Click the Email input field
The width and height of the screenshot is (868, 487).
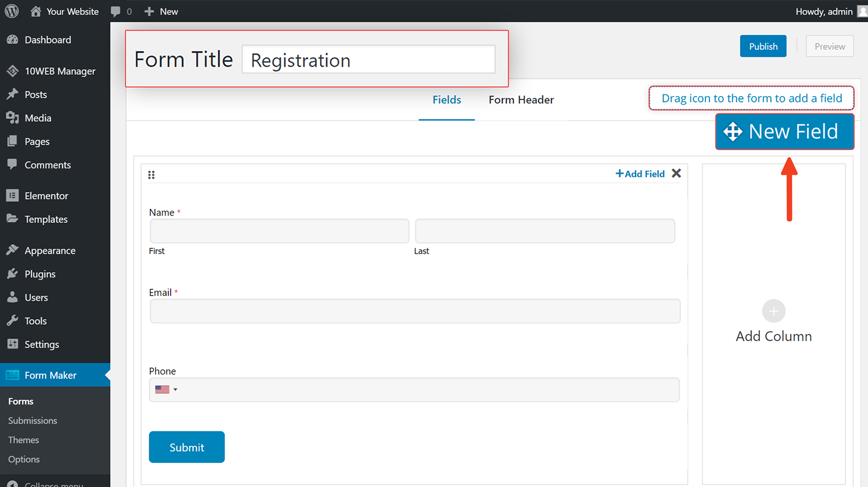pos(415,311)
